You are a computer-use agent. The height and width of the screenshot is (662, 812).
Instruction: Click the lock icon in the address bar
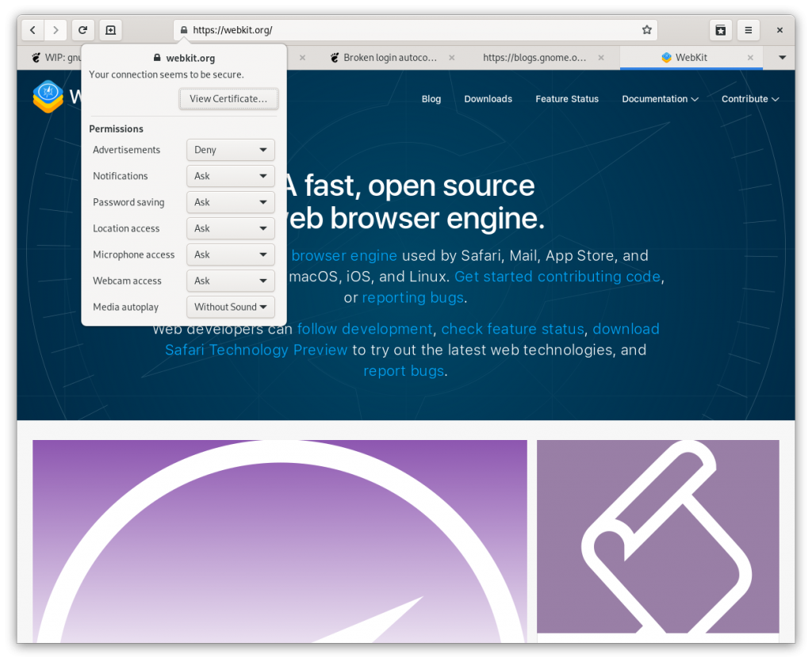pyautogui.click(x=184, y=30)
